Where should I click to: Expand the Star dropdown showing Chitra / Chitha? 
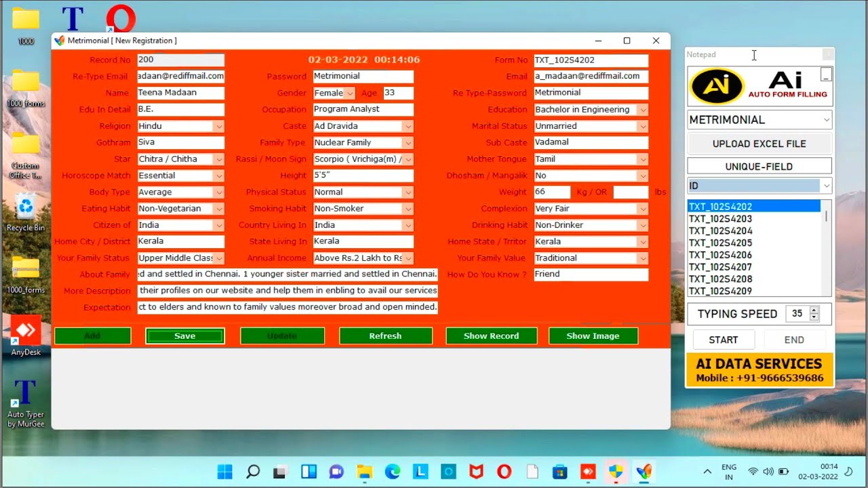point(218,159)
